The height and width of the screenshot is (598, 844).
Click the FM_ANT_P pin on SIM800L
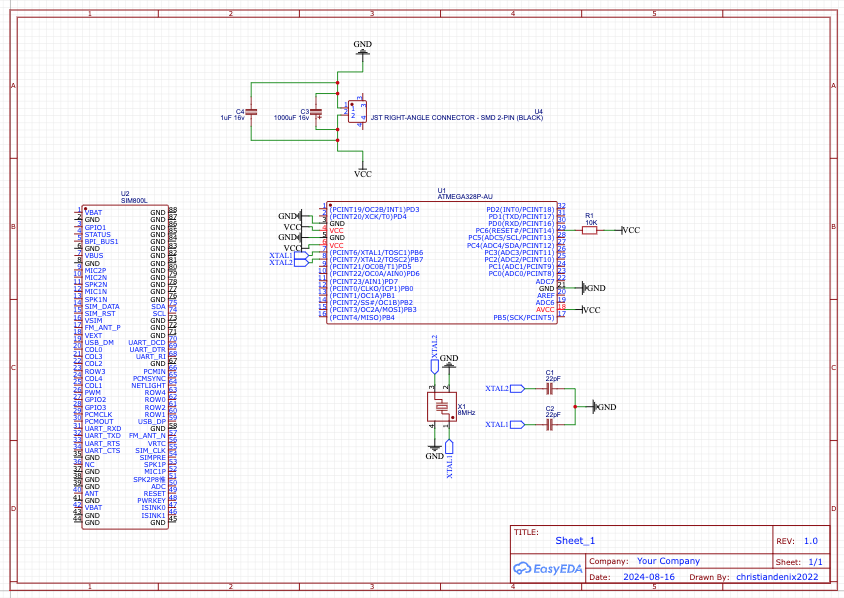102,327
